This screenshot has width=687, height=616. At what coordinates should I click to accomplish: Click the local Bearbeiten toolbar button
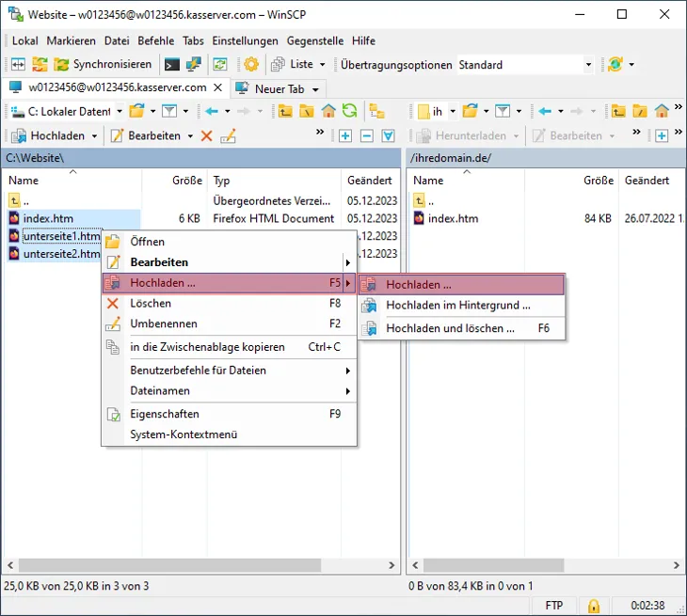coord(146,135)
